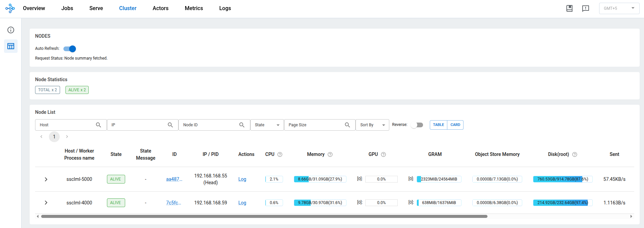644x228 pixels.
Task: Switch to the Metrics tab
Action: coord(194,8)
